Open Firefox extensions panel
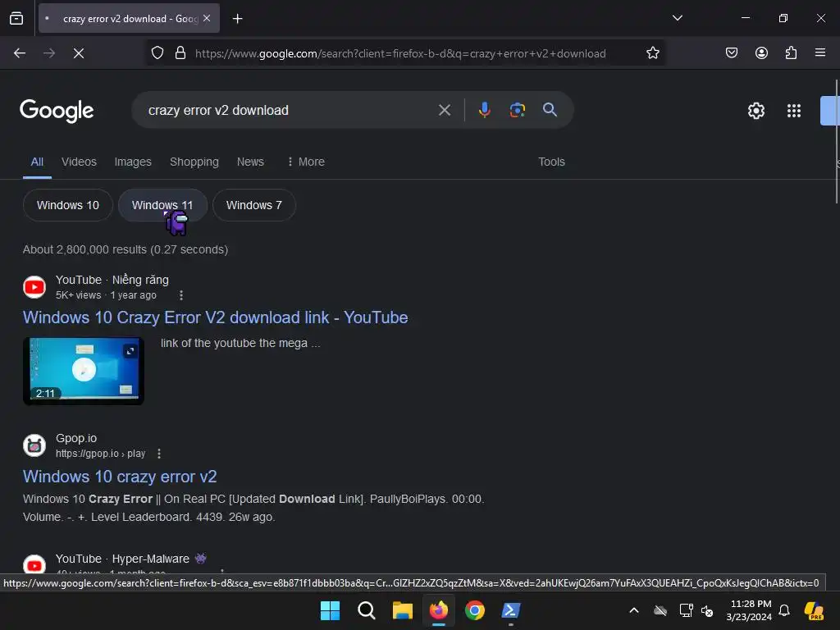This screenshot has width=840, height=630. click(791, 52)
